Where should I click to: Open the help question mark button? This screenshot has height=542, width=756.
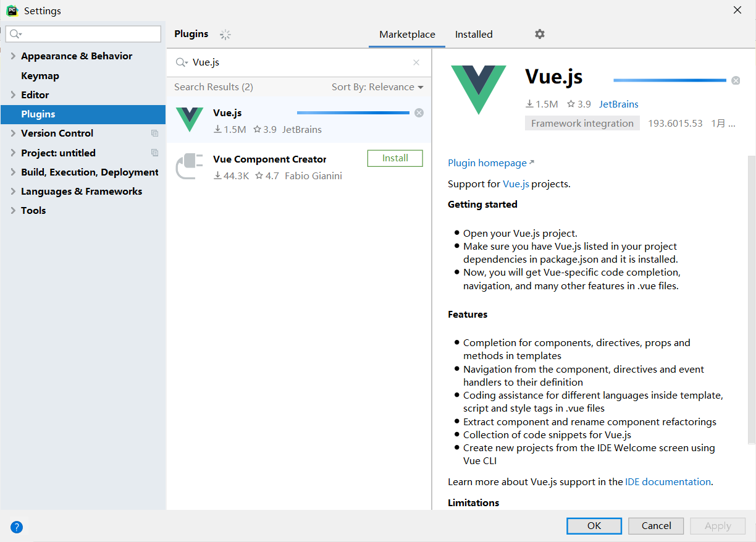pyautogui.click(x=17, y=527)
